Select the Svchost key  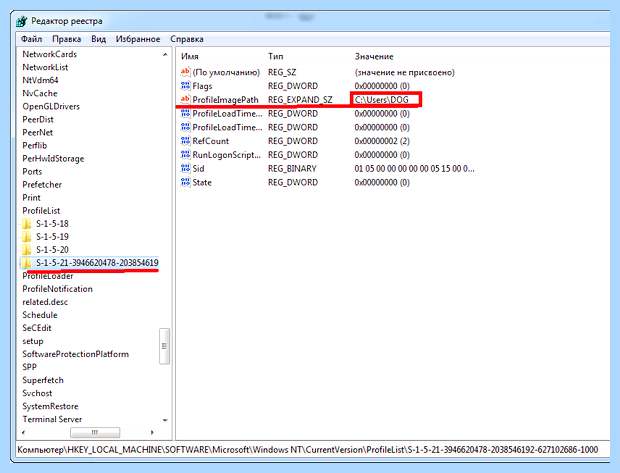click(x=37, y=394)
